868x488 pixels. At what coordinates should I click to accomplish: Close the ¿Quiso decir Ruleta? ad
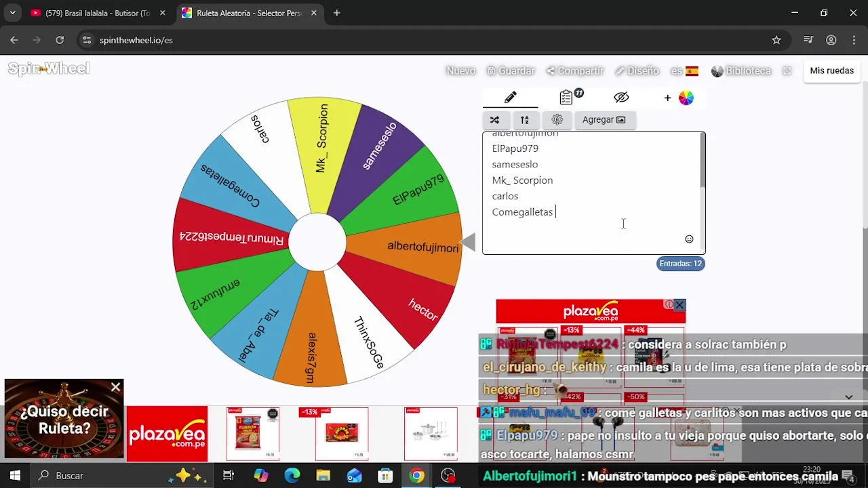(x=115, y=387)
